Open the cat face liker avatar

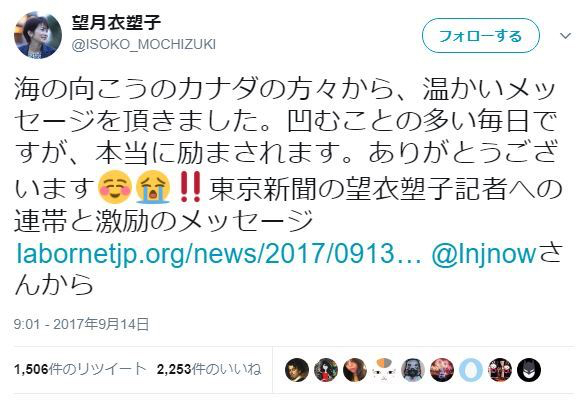384,370
